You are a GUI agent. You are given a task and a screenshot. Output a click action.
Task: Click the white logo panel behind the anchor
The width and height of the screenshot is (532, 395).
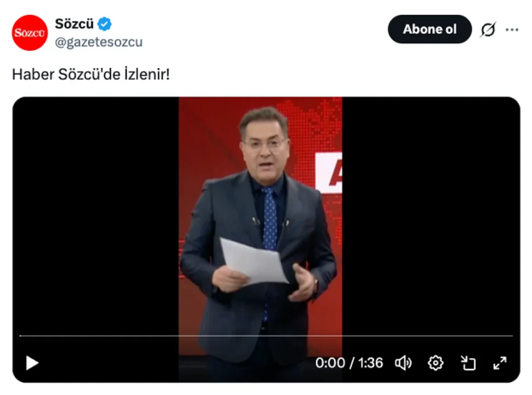point(329,172)
